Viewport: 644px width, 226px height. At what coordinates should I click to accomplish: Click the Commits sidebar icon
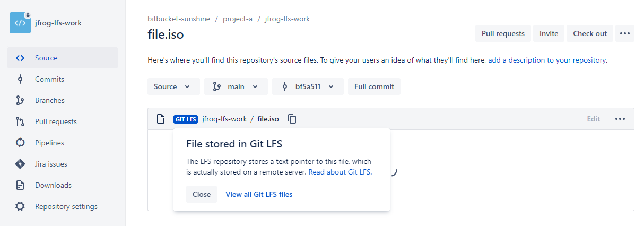20,79
